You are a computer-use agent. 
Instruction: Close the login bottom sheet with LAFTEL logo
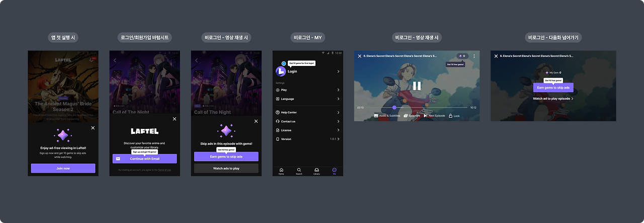(x=175, y=119)
